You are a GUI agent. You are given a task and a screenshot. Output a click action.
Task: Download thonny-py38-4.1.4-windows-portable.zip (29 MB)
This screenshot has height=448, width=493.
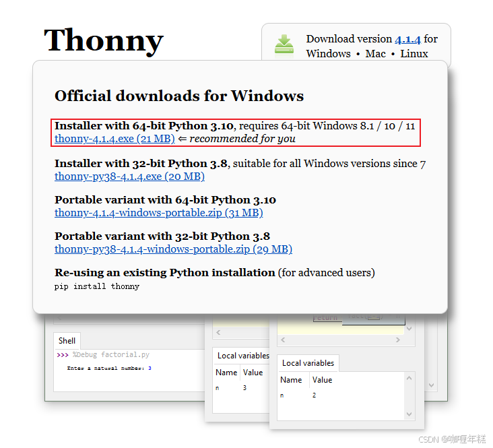(173, 249)
